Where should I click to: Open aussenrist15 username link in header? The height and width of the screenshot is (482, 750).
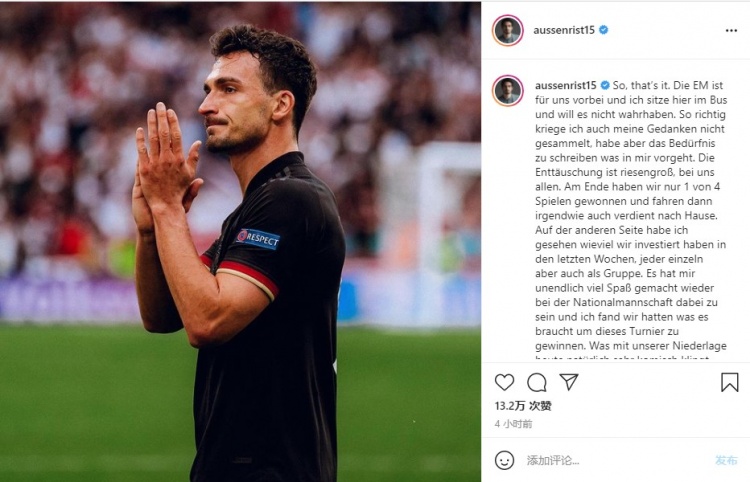point(564,30)
